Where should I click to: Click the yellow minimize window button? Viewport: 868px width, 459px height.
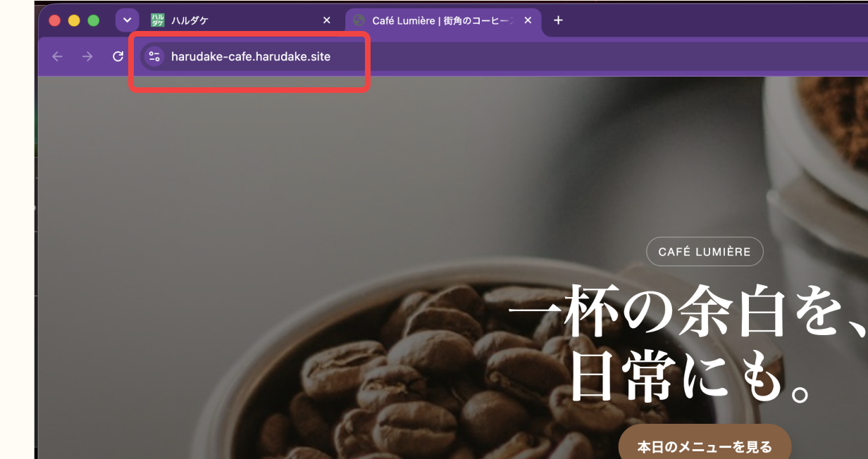pyautogui.click(x=74, y=20)
